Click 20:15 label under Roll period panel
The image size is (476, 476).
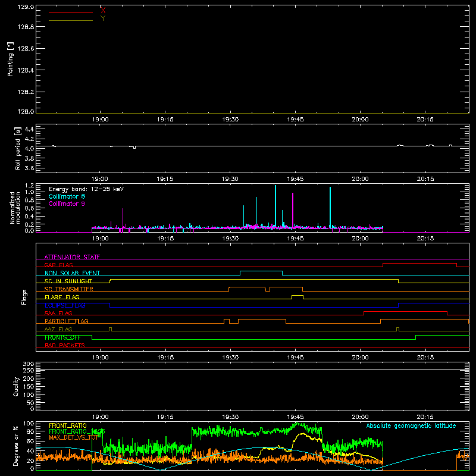[425, 179]
